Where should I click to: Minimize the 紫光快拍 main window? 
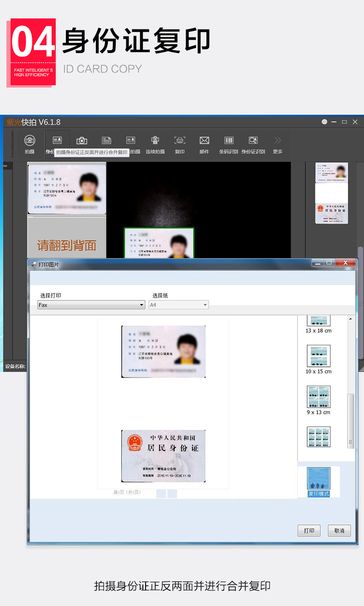point(334,122)
